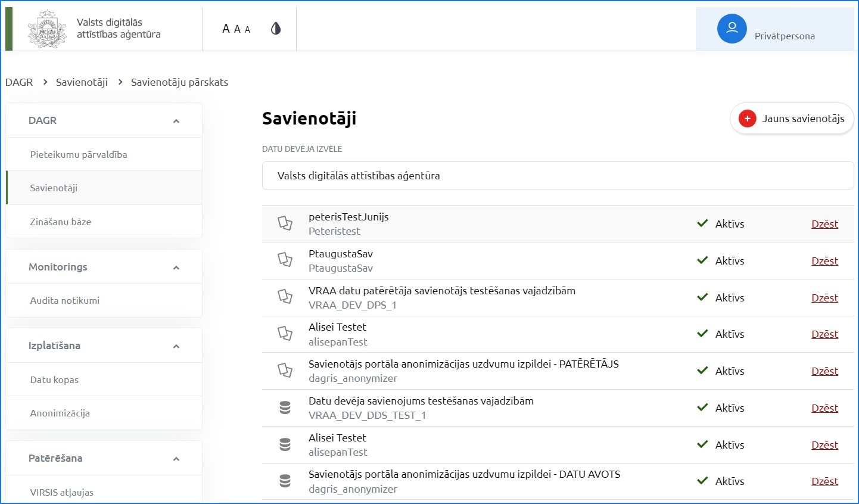
Task: Toggle the contrast droplet icon
Action: [x=276, y=29]
